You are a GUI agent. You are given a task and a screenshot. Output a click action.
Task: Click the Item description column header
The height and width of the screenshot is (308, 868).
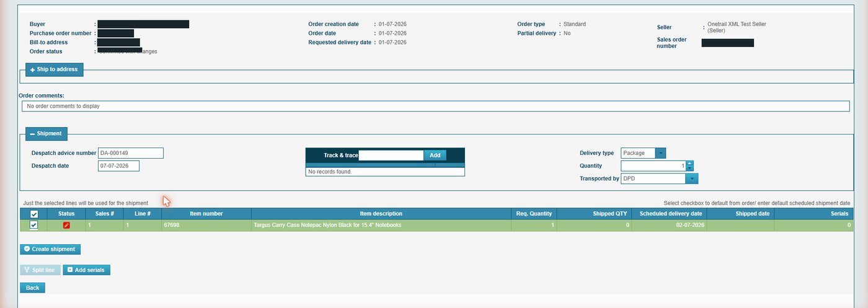(381, 214)
